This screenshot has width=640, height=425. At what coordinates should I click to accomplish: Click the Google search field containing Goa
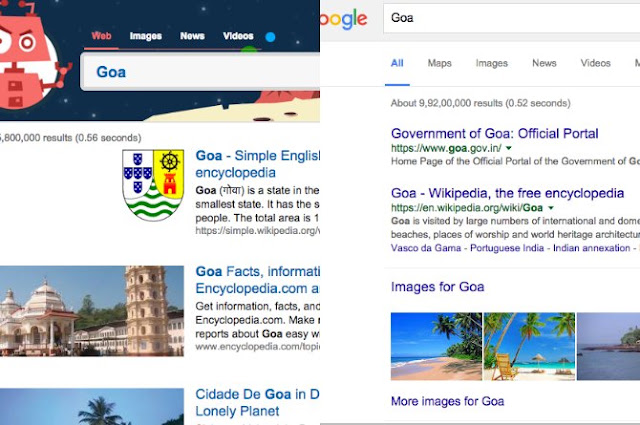tap(511, 18)
